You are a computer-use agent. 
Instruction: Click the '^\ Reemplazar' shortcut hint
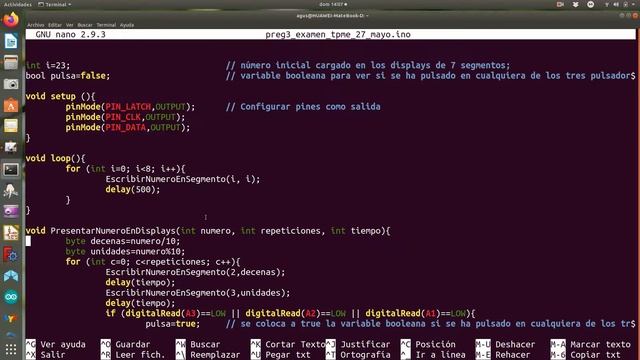coord(208,355)
